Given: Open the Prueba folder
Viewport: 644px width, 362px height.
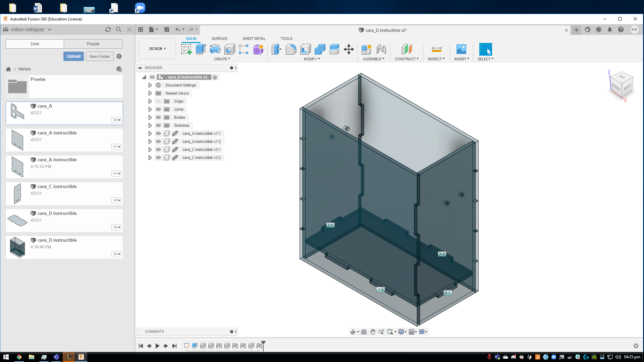Looking at the screenshot, I should pos(64,86).
